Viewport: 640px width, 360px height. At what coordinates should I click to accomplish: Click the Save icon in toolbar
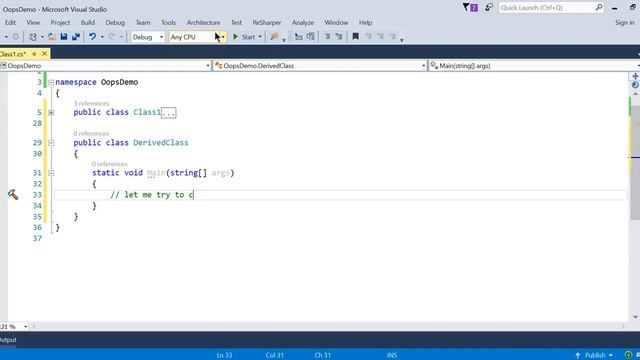(x=64, y=37)
